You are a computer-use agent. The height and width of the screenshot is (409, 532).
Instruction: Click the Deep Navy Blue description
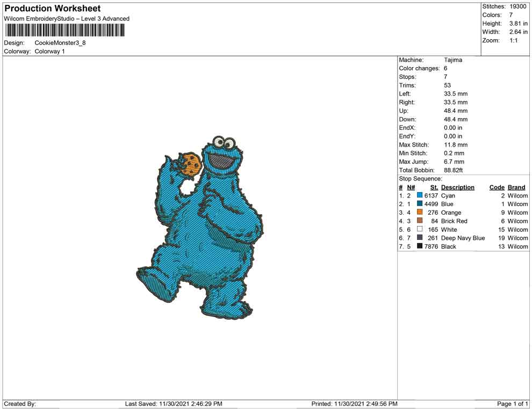pyautogui.click(x=463, y=238)
